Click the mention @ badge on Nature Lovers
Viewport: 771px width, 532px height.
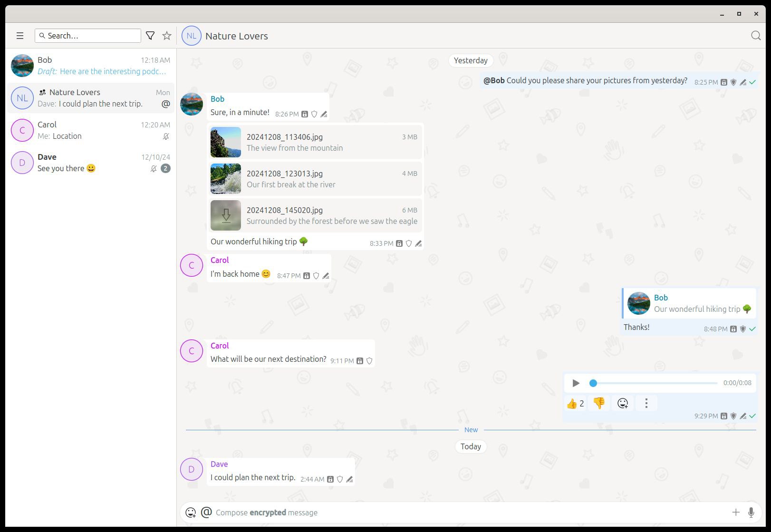(x=165, y=104)
